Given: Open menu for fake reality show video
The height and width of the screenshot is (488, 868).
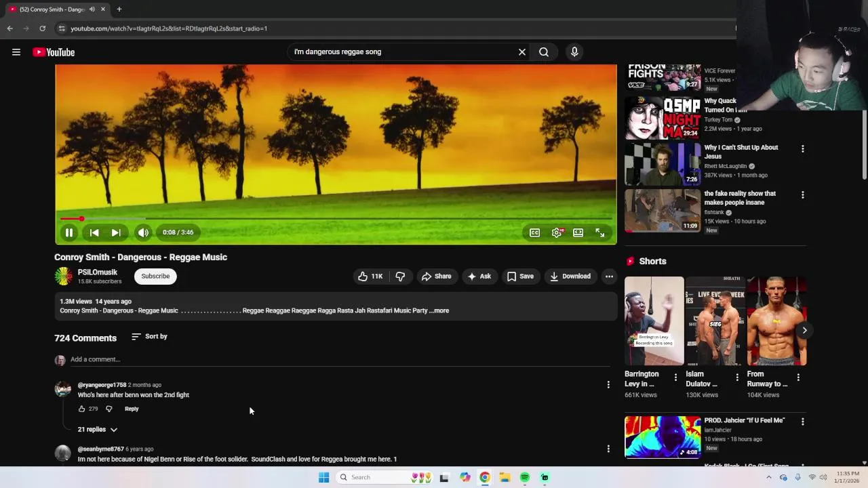Looking at the screenshot, I should pos(803,195).
